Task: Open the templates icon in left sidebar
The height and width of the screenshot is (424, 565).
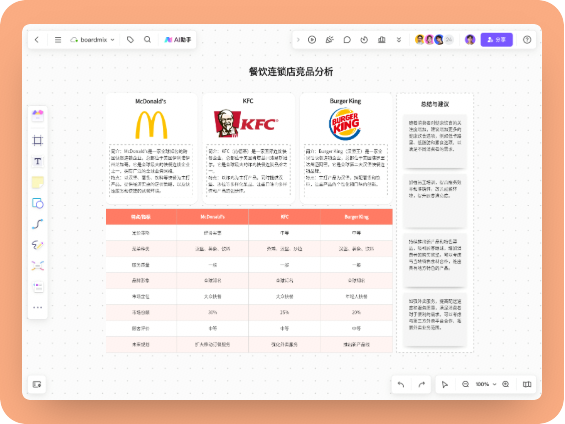Action: tap(37, 116)
